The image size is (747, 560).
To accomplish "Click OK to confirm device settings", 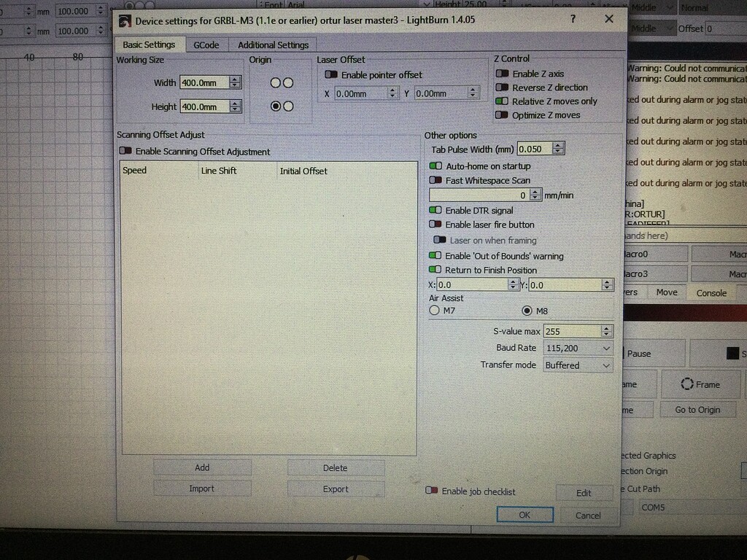I will point(524,515).
